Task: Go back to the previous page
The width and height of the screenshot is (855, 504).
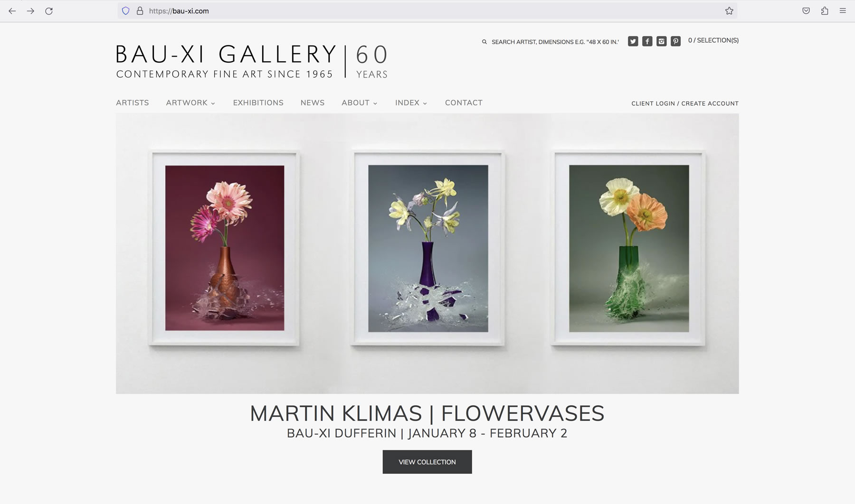Action: [x=12, y=11]
